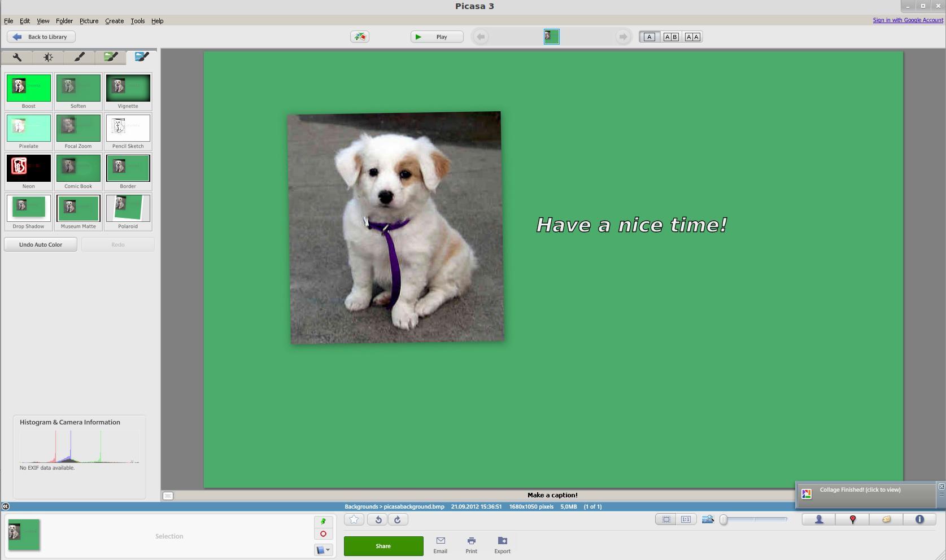This screenshot has width=946, height=560.
Task: Clear the selection tray with the red circle
Action: (323, 534)
